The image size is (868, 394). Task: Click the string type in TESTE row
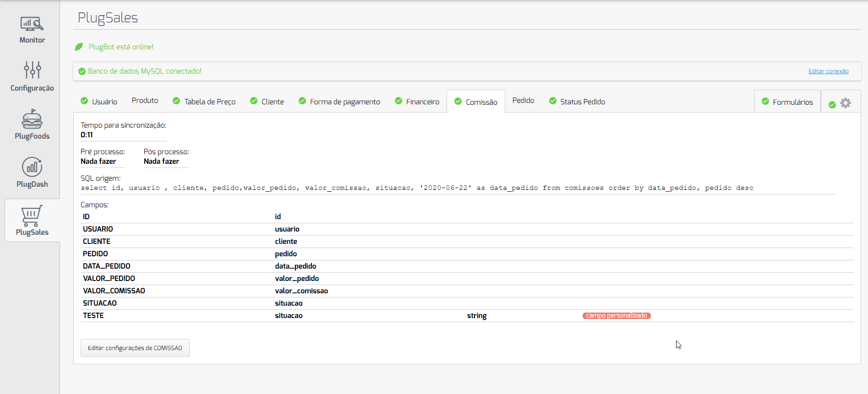(477, 316)
